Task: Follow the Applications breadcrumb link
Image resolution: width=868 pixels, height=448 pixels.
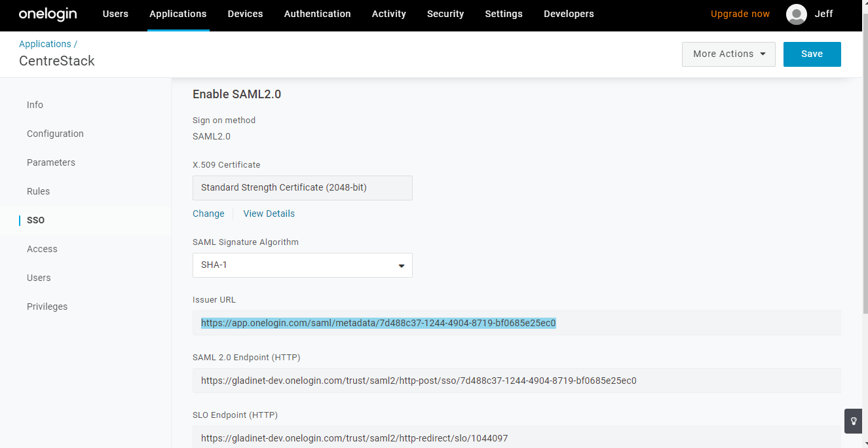Action: pyautogui.click(x=45, y=44)
